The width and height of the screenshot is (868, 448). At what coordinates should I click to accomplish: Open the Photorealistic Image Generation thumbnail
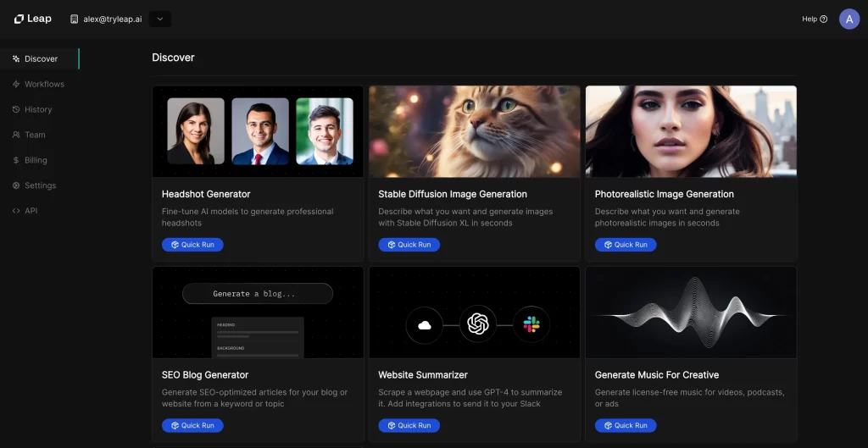pyautogui.click(x=691, y=131)
